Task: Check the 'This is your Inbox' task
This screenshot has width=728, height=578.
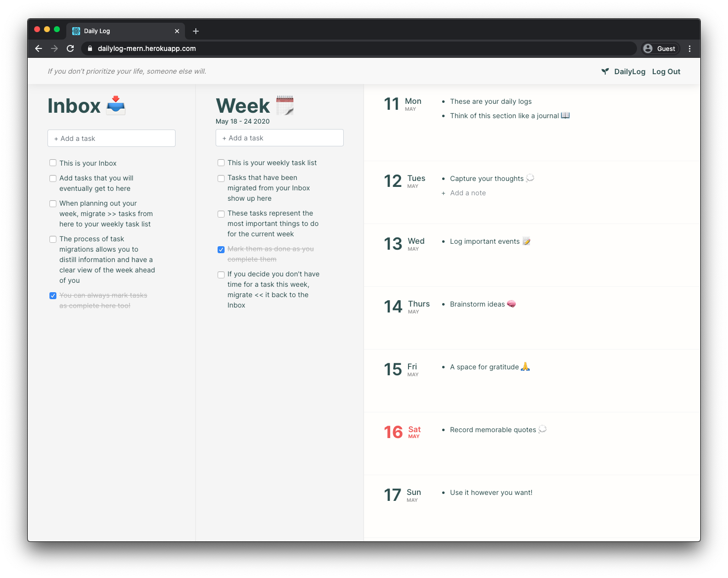Action: [x=53, y=163]
